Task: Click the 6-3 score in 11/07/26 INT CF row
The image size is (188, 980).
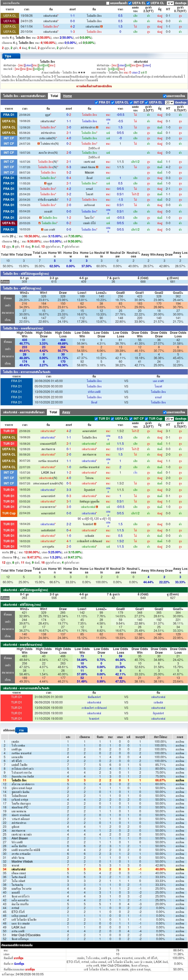Action: 69,167
